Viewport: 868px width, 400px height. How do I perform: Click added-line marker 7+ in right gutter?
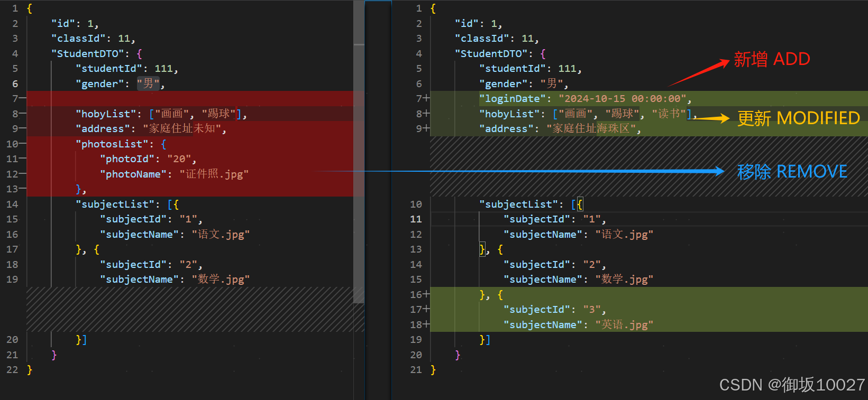pyautogui.click(x=423, y=98)
